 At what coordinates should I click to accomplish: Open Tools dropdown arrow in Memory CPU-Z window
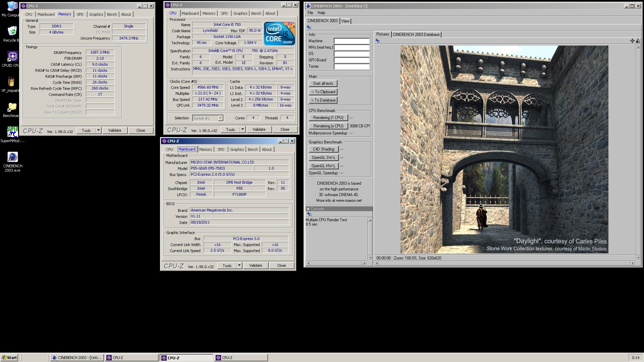(x=98, y=130)
